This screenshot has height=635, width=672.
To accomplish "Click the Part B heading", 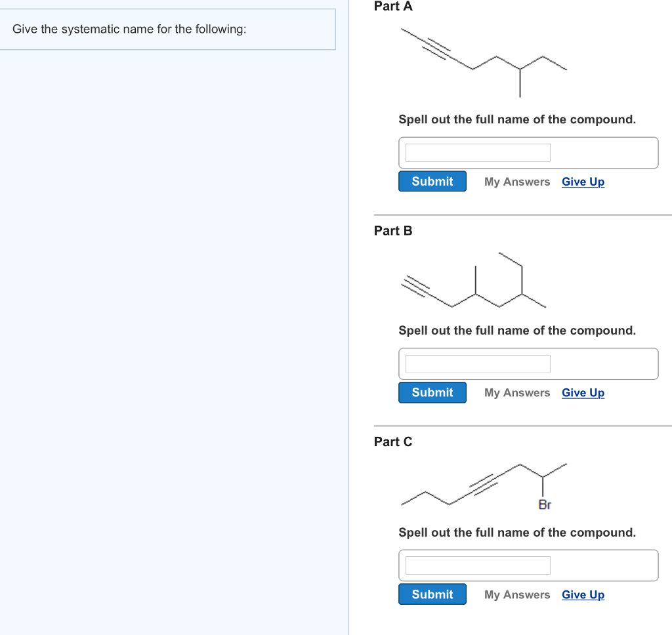I will click(392, 230).
